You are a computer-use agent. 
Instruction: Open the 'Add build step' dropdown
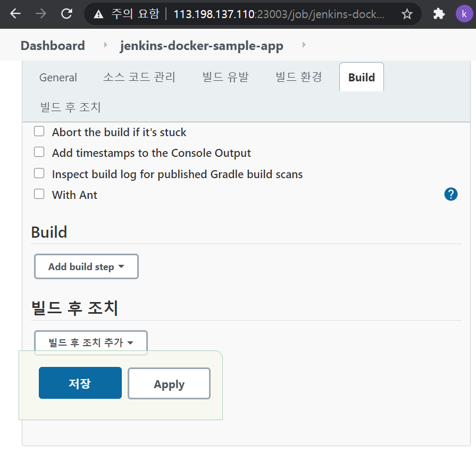click(x=87, y=266)
